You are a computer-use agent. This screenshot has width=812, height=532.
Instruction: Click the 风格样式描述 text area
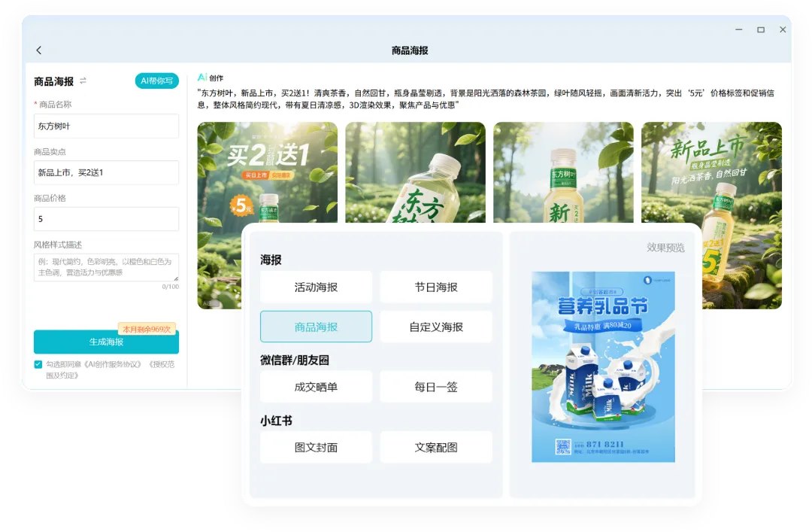106,268
